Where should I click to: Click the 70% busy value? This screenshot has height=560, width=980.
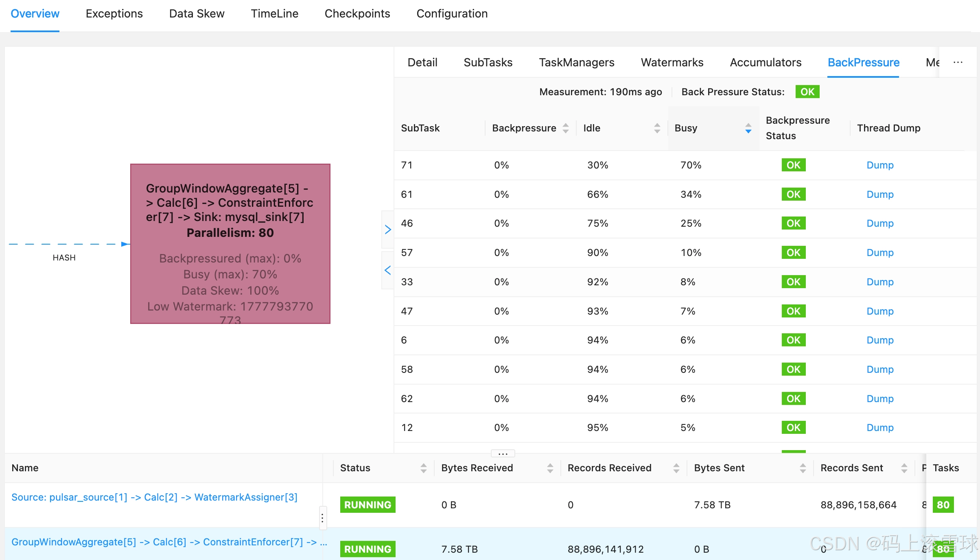[x=691, y=165]
